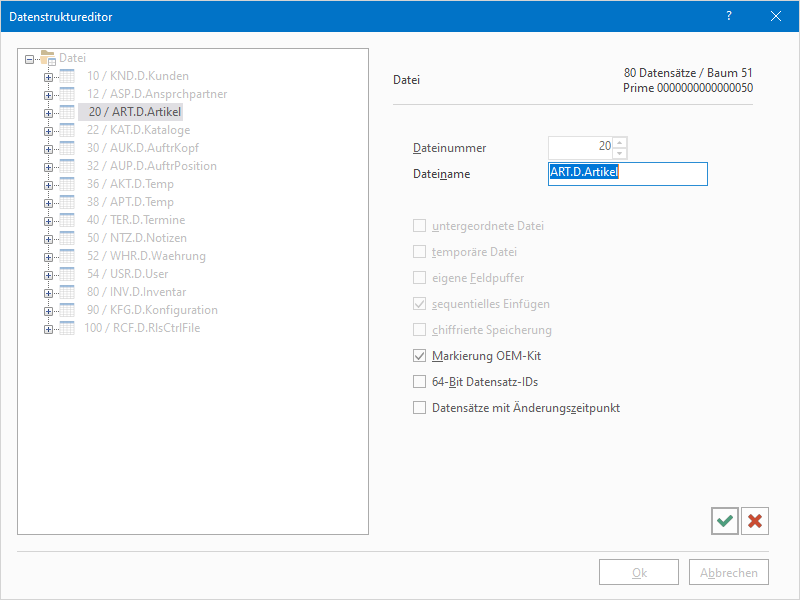Open help with the question mark icon
The height and width of the screenshot is (600, 800).
coord(728,16)
